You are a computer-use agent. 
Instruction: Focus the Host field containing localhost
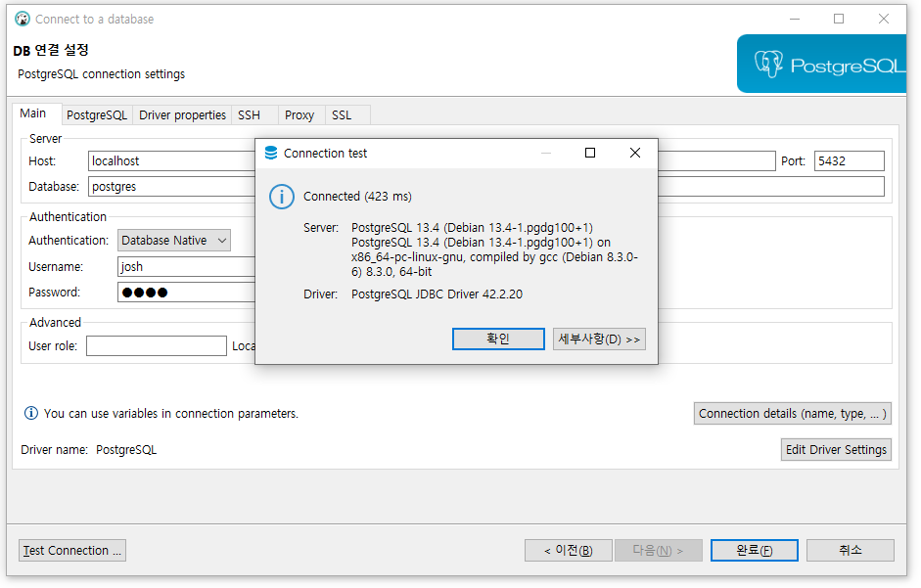click(x=171, y=161)
